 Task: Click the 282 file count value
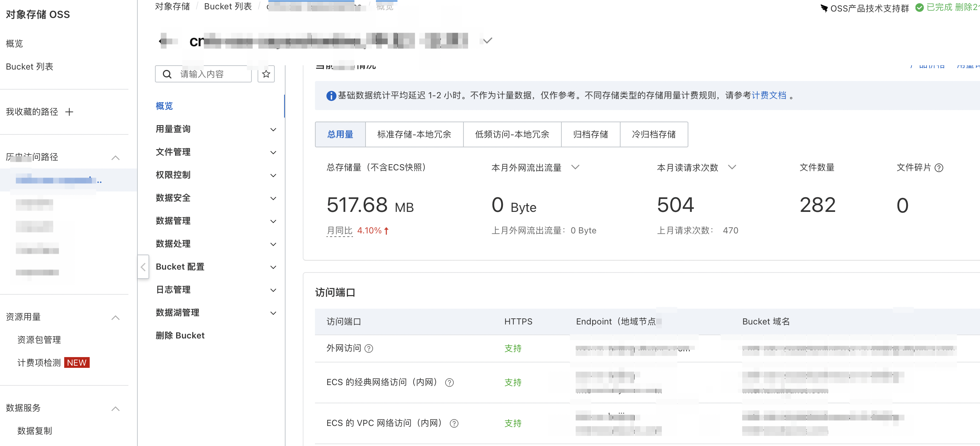817,205
